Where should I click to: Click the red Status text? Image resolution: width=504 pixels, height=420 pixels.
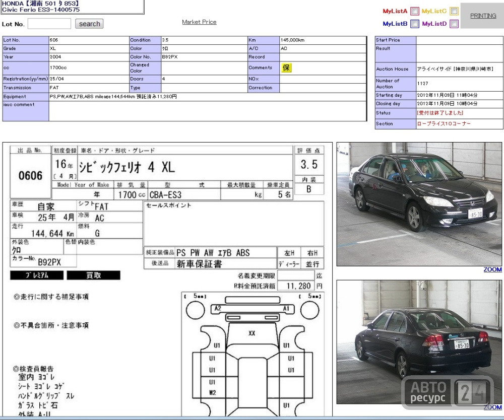(440, 113)
